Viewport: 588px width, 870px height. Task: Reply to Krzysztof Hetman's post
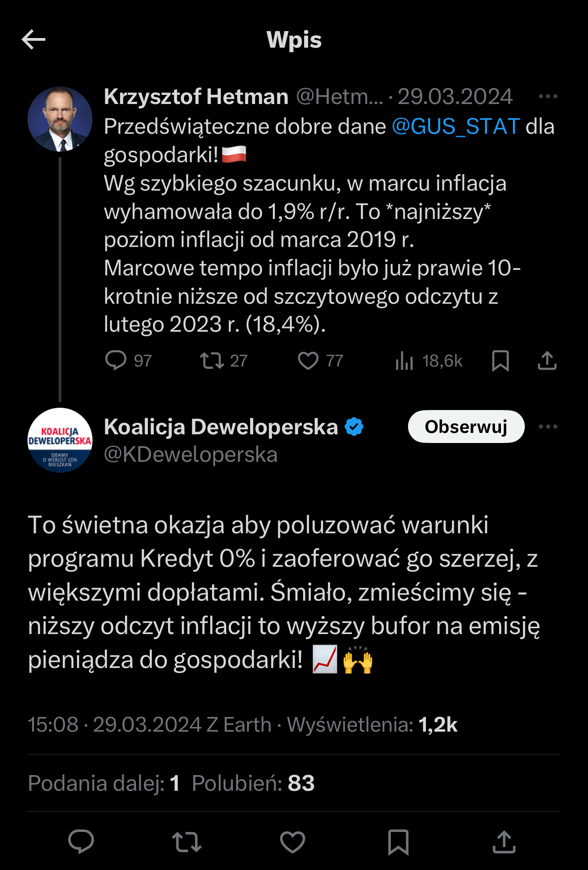click(x=116, y=361)
